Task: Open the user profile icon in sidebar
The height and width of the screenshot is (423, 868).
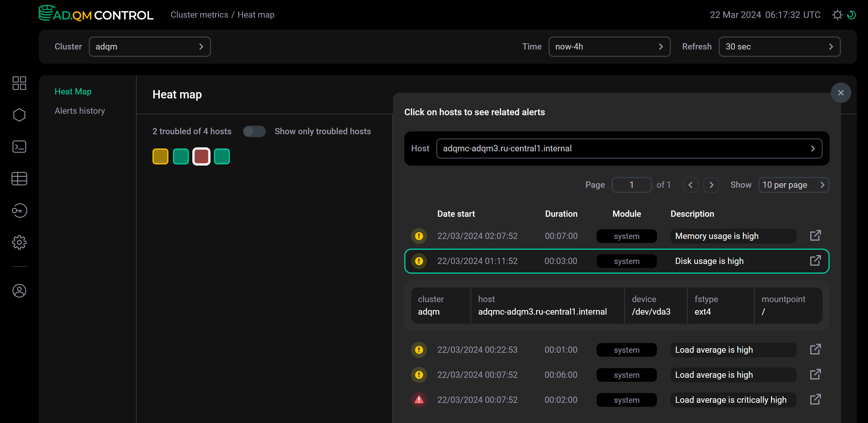Action: pyautogui.click(x=19, y=291)
